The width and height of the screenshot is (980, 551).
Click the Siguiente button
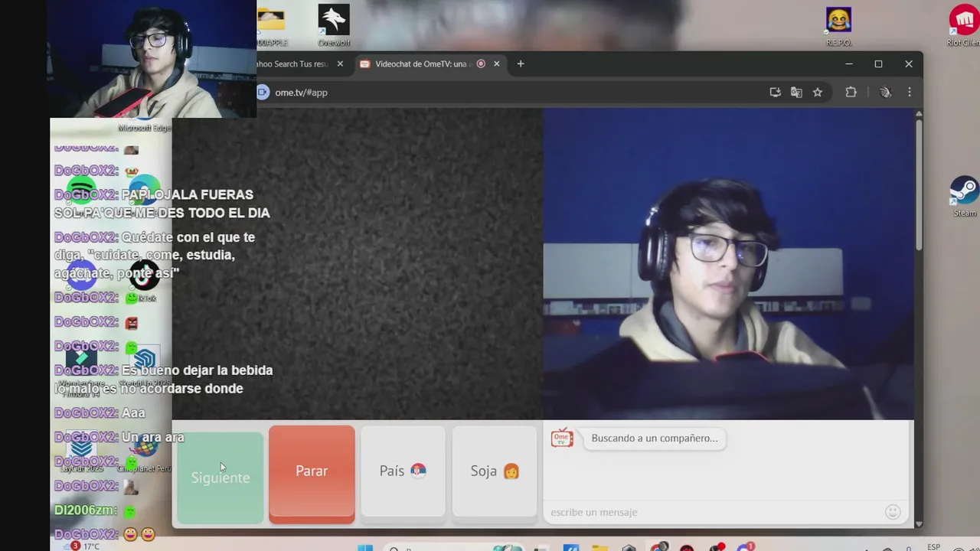[220, 478]
